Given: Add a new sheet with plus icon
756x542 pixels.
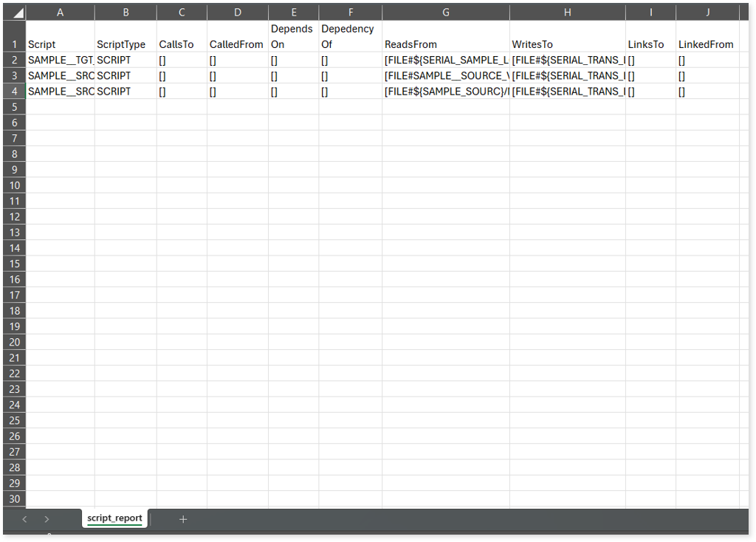Looking at the screenshot, I should click(183, 519).
